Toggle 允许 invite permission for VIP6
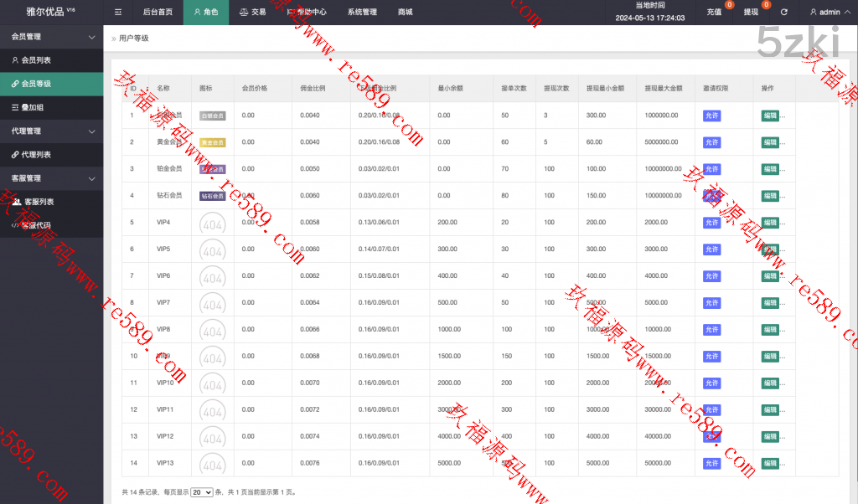The height and width of the screenshot is (504, 858). coord(711,276)
